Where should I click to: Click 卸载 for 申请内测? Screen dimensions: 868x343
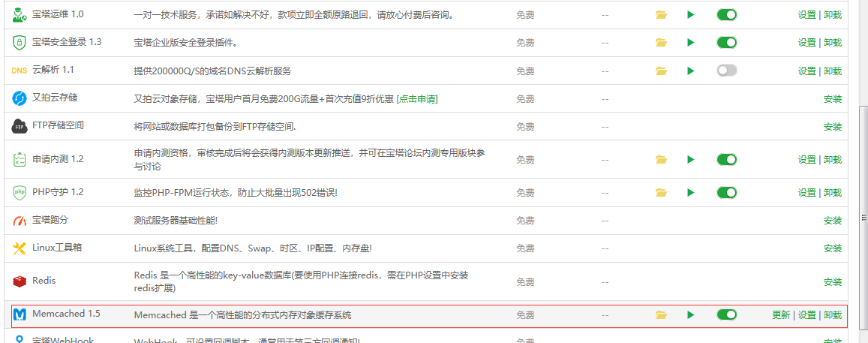pyautogui.click(x=832, y=160)
